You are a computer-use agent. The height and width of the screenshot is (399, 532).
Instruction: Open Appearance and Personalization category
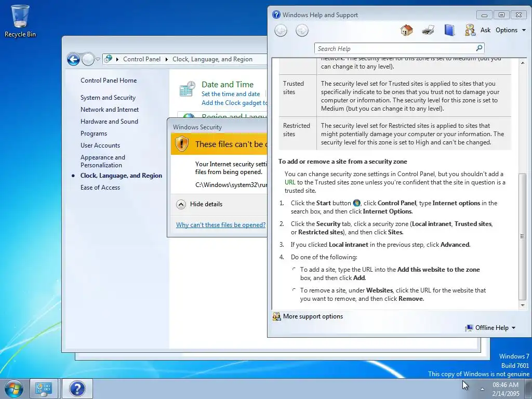pyautogui.click(x=103, y=161)
